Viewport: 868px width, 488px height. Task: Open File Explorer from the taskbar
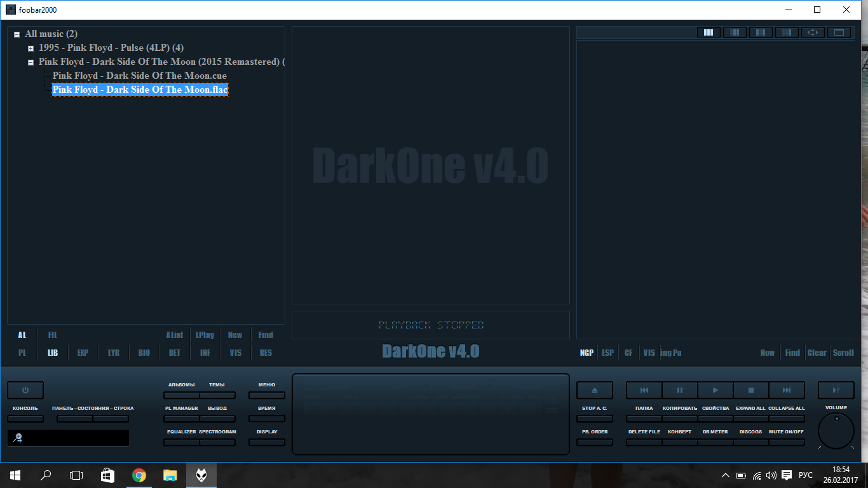click(x=170, y=475)
